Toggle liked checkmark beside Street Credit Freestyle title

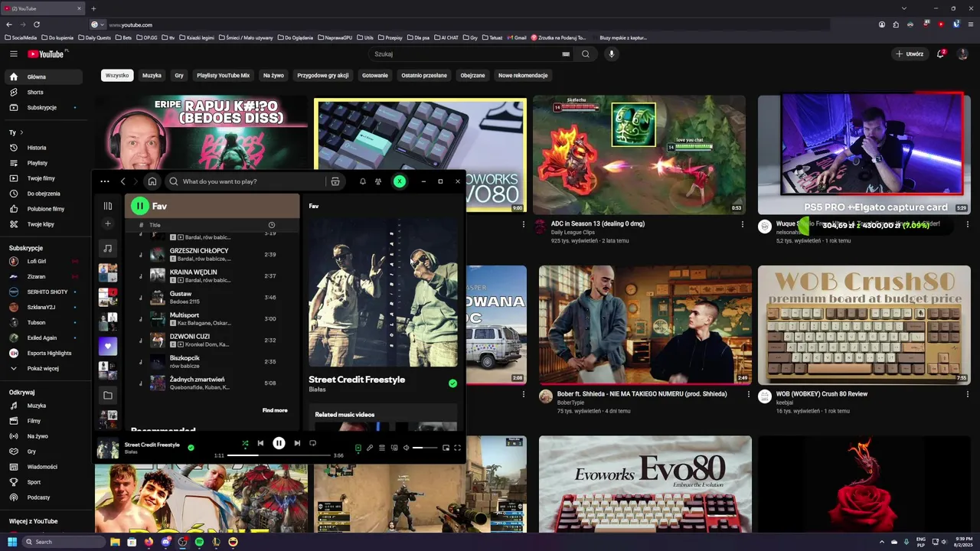452,383
